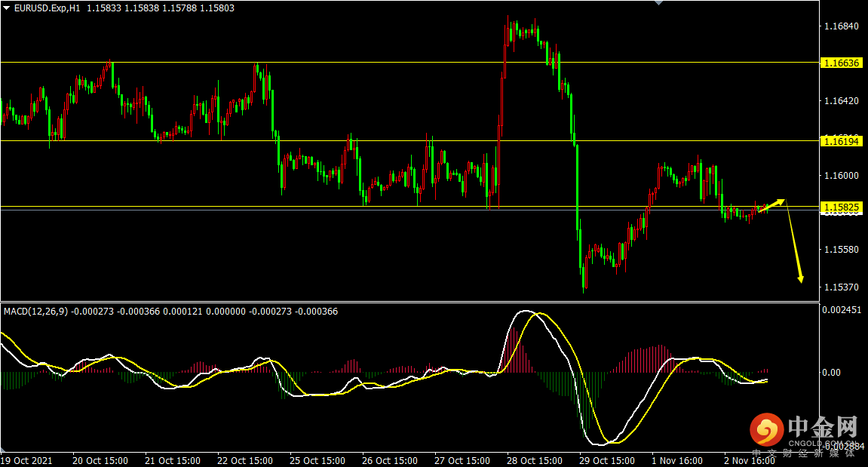Click the 26 Oct 15:00 time label
This screenshot has width=868, height=467.
coord(391,461)
